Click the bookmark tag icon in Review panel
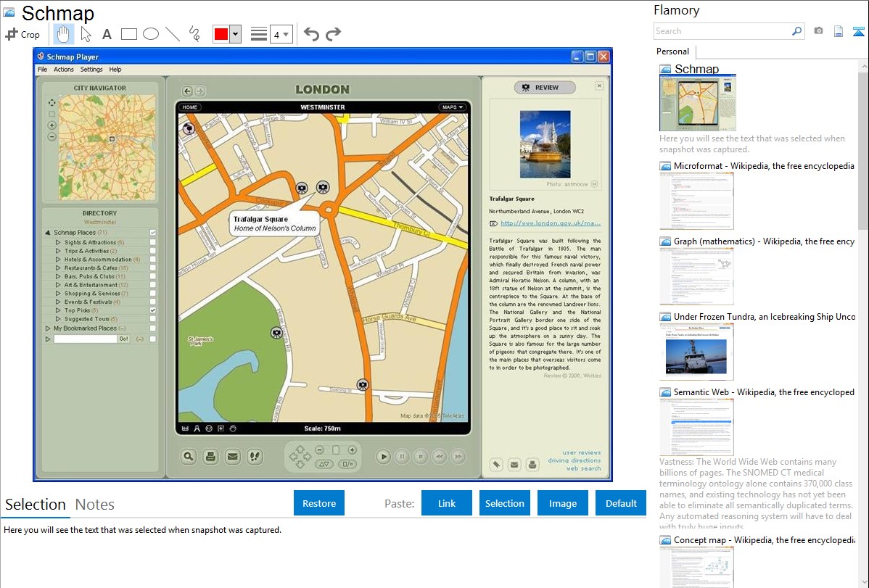 click(x=497, y=465)
